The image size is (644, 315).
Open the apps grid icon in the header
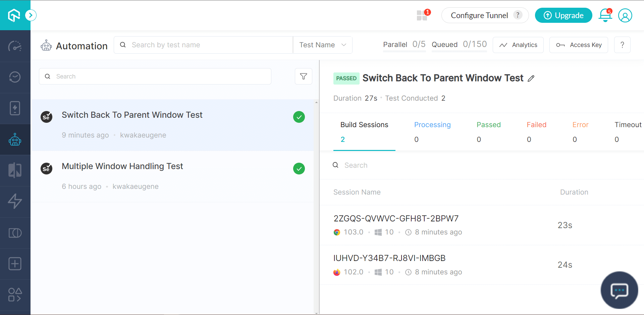(422, 15)
